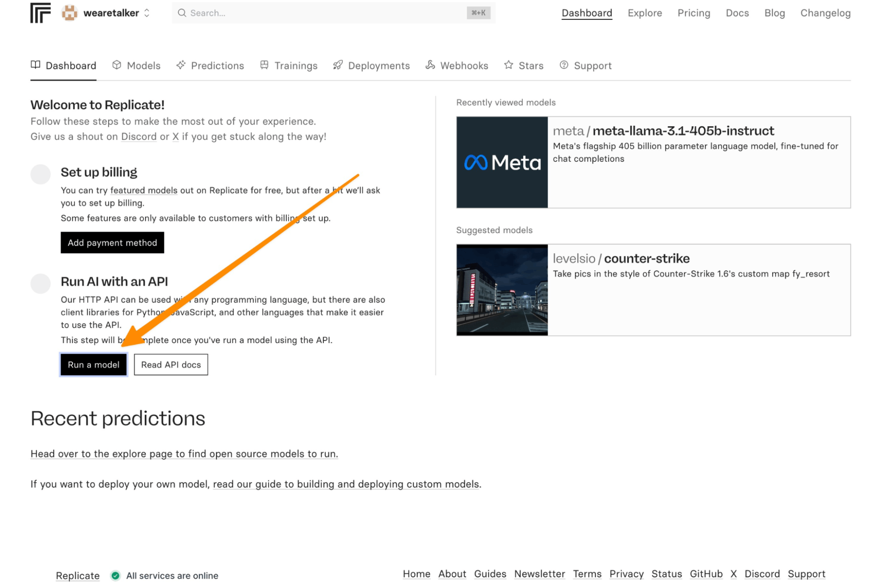The height and width of the screenshot is (588, 882).
Task: Open Explore in the top navigation
Action: pos(645,13)
